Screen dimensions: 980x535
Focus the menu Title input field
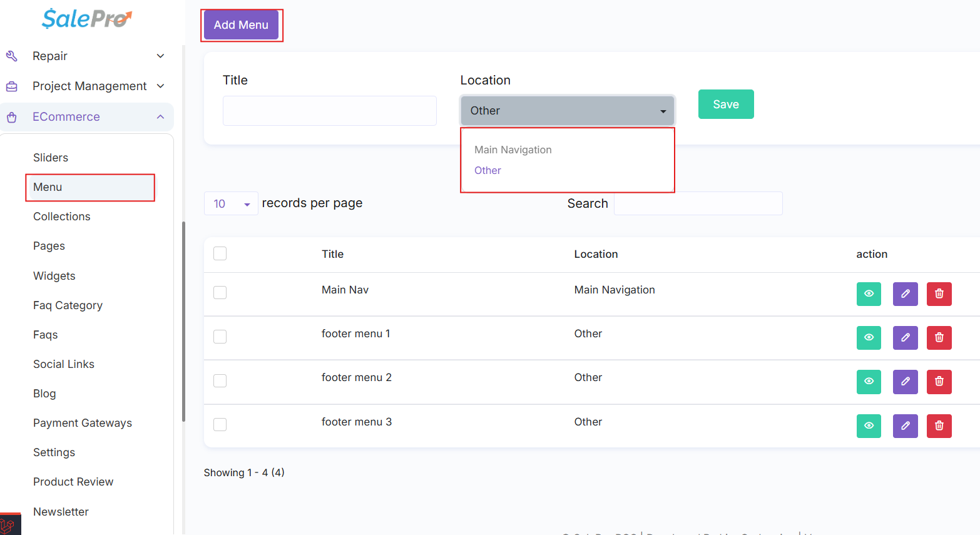coord(330,111)
